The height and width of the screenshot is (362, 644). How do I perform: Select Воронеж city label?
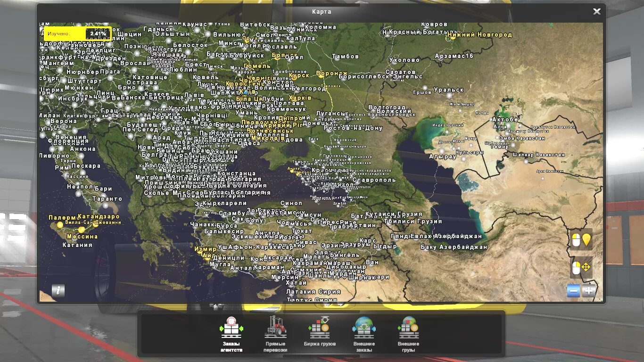(x=332, y=74)
